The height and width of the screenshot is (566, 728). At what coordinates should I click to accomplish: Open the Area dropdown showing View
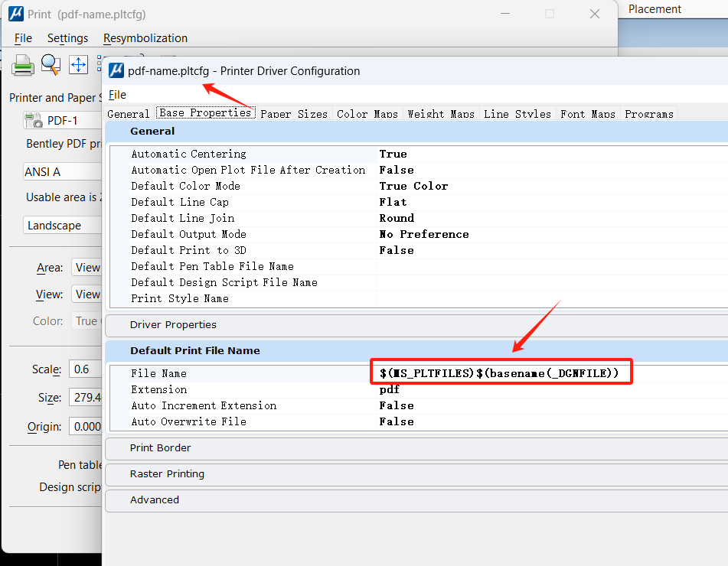(x=87, y=267)
